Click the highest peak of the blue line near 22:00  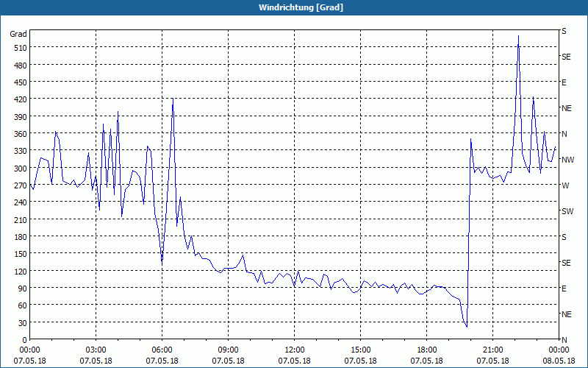pyautogui.click(x=518, y=36)
